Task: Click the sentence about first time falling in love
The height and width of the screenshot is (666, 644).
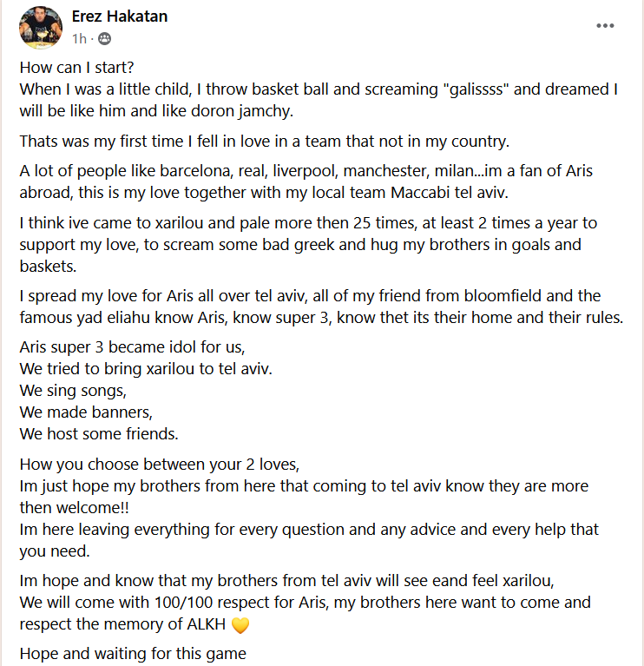Action: [265, 141]
